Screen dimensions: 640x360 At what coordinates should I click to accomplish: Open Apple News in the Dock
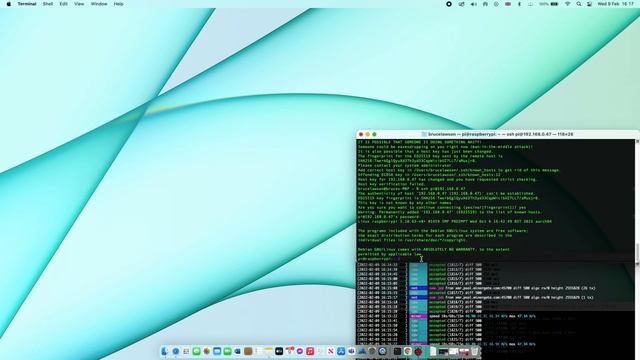tap(331, 351)
